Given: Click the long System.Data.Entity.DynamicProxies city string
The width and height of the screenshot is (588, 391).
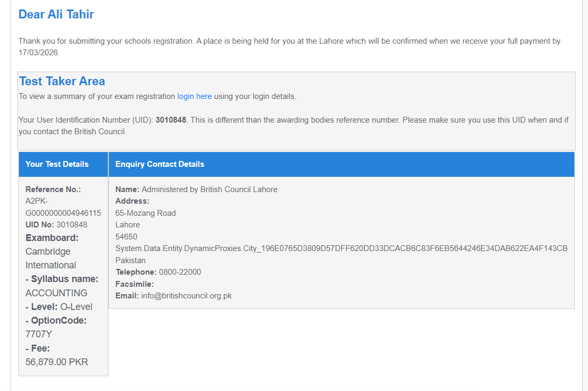Looking at the screenshot, I should tap(341, 248).
